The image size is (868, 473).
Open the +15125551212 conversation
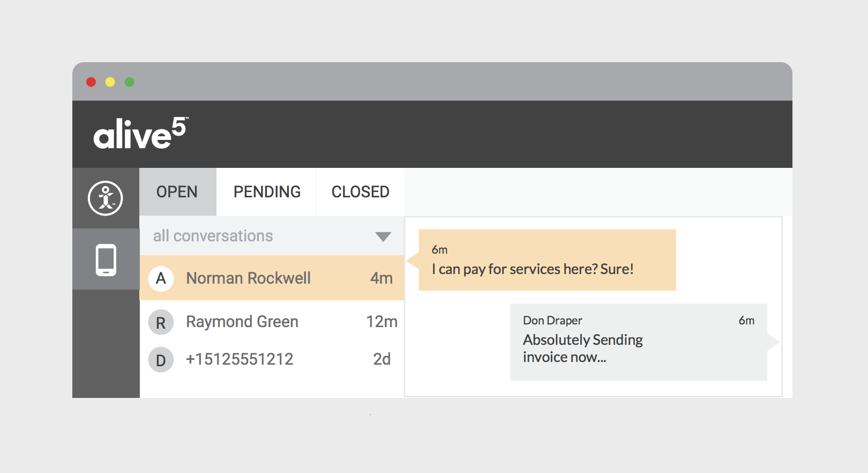click(240, 359)
